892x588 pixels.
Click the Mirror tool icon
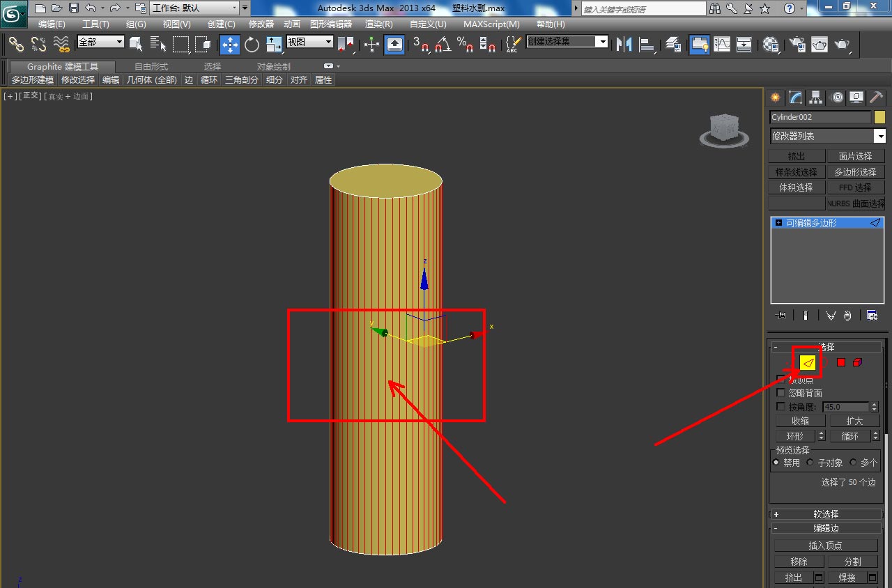click(624, 45)
